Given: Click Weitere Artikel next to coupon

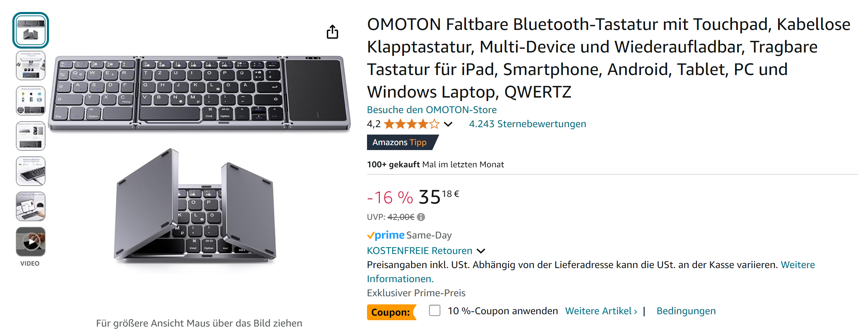Looking at the screenshot, I should pos(601,311).
